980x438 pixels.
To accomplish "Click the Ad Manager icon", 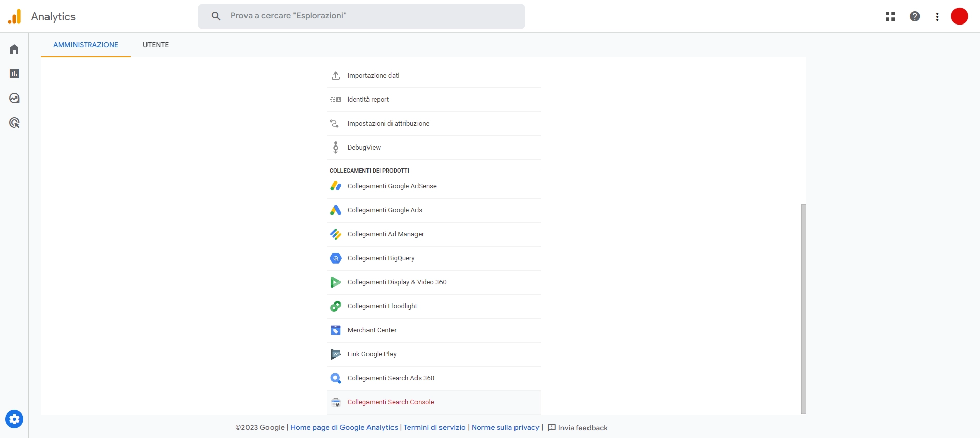I will tap(336, 234).
